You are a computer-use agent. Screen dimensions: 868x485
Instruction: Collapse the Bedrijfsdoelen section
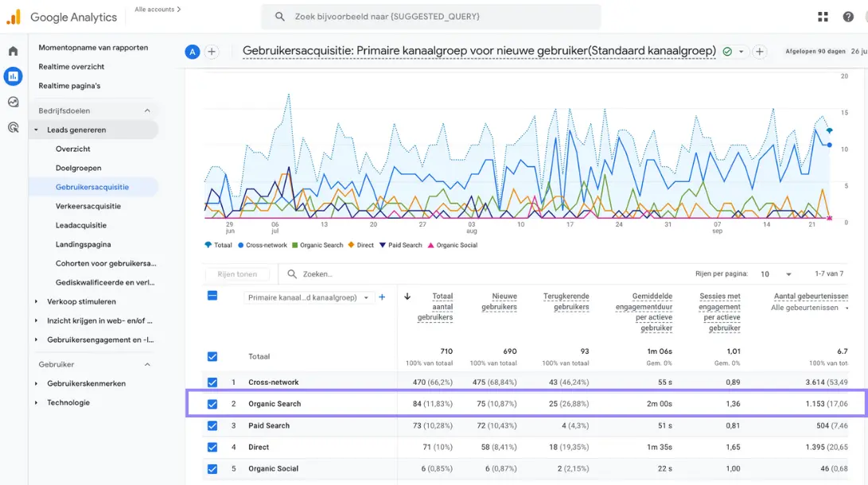[x=146, y=111]
